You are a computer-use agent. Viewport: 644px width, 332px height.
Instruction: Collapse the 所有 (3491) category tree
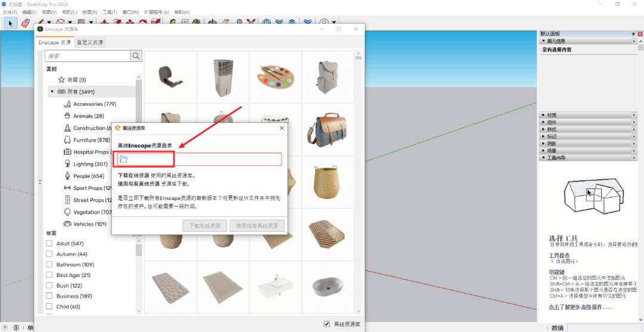[52, 92]
